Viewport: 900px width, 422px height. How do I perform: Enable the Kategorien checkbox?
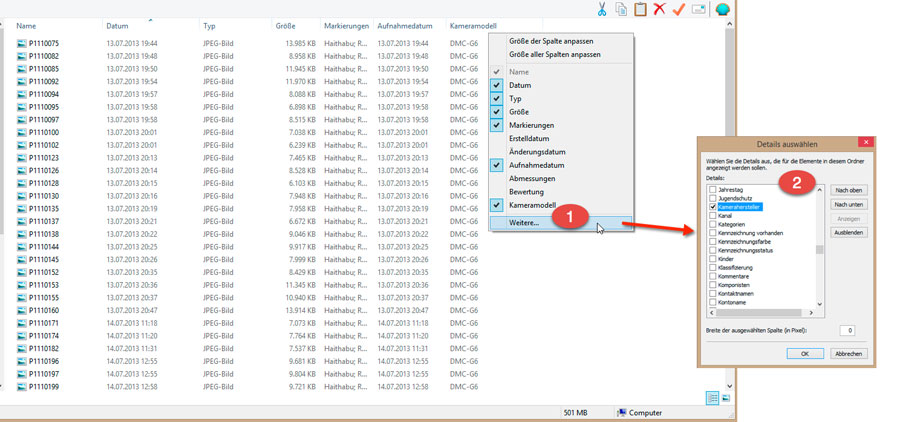713,224
